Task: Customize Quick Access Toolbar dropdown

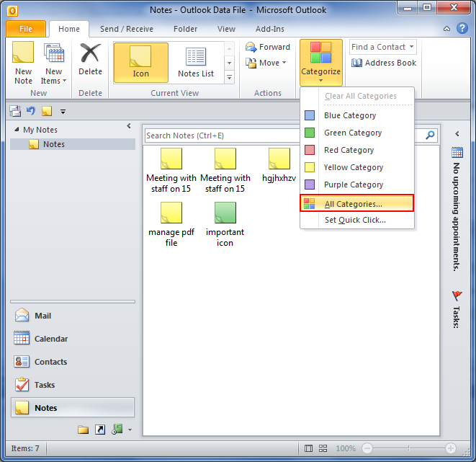Action: click(x=63, y=112)
